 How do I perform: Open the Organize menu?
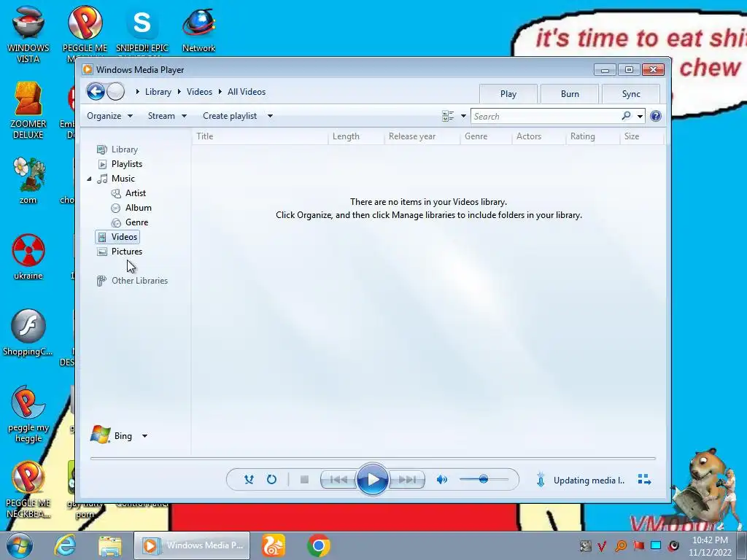pos(109,116)
